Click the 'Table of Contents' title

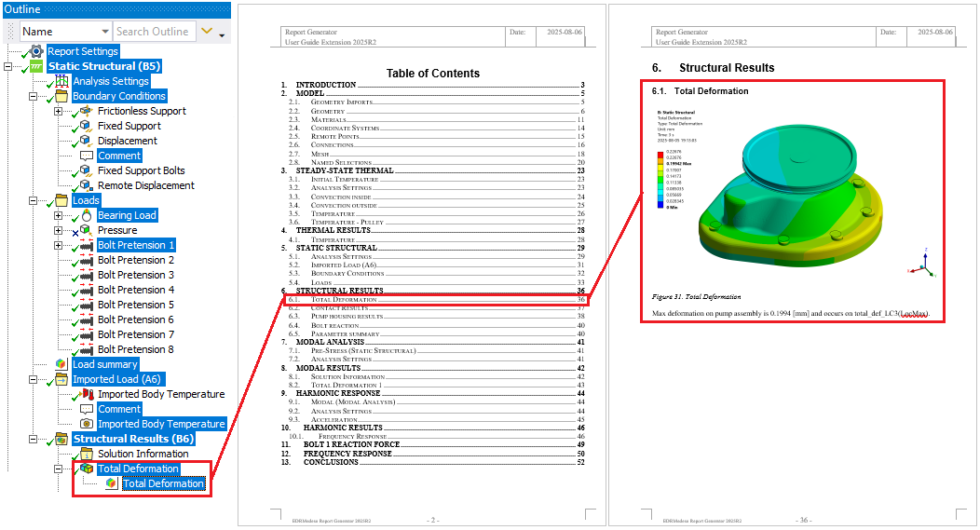[x=432, y=74]
